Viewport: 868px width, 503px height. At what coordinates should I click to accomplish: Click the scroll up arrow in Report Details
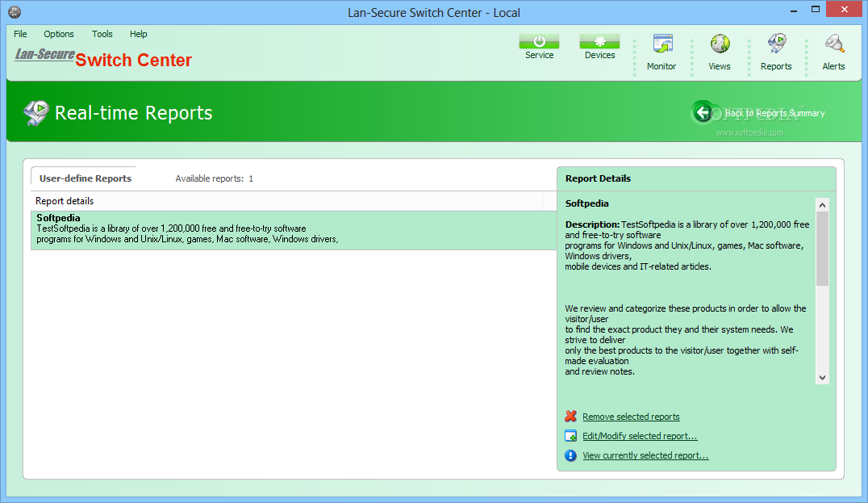tap(823, 205)
